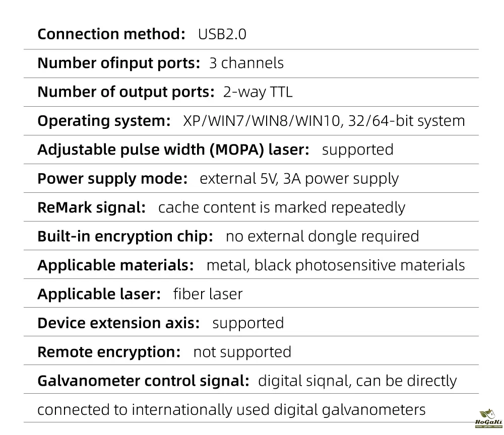Click the "Applicable materials:" label
The height and width of the screenshot is (435, 504).
tap(115, 265)
